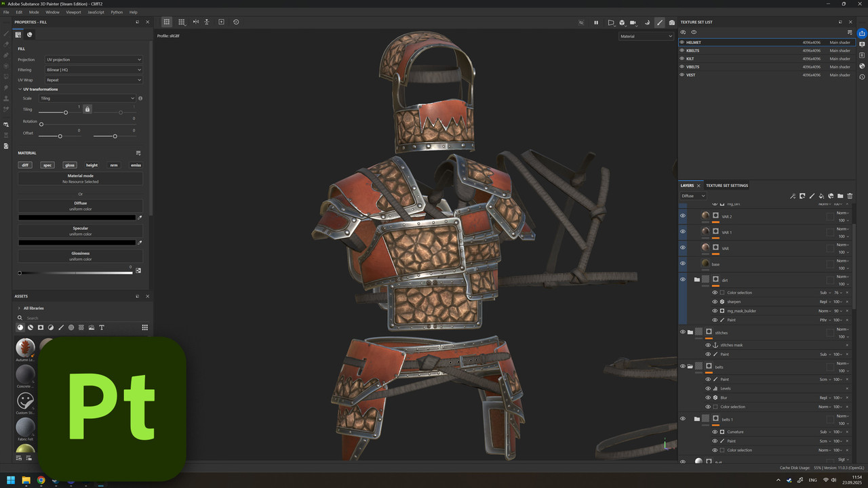Hide the stitches folder layer

683,332
